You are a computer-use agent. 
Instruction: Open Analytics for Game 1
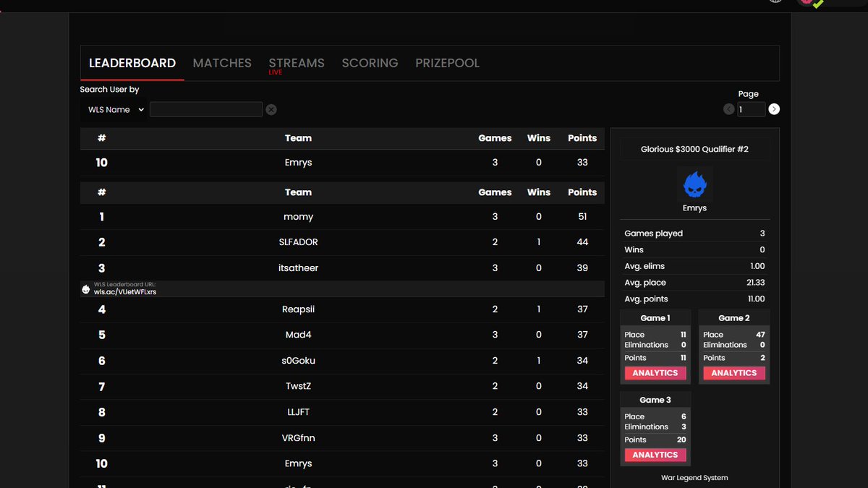[x=655, y=373]
